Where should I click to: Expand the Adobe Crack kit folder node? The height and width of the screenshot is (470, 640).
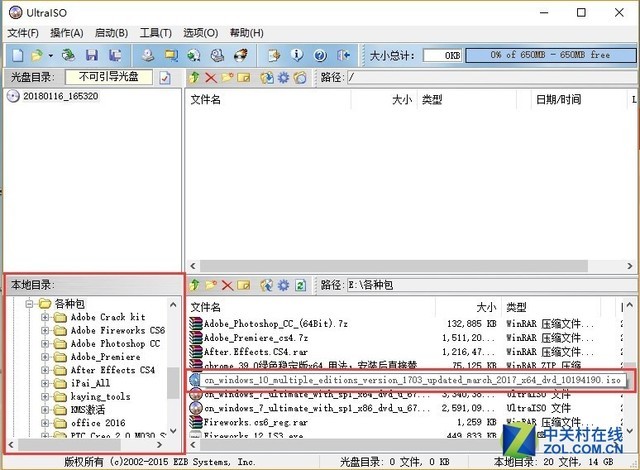point(45,317)
